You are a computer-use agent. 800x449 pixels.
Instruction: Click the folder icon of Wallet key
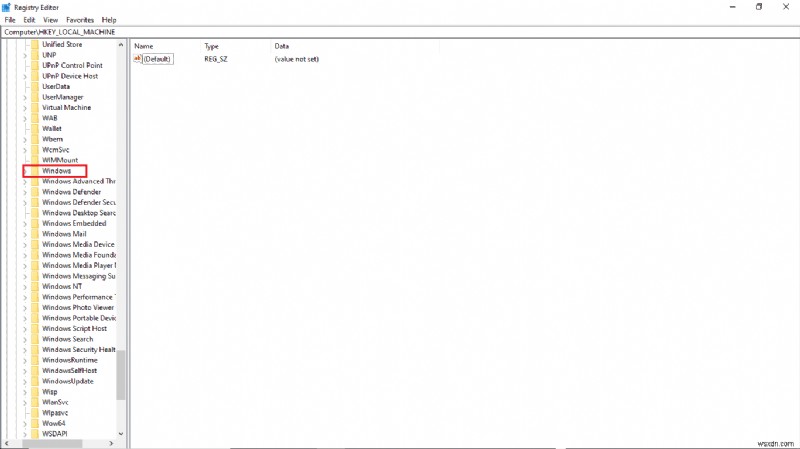click(35, 129)
